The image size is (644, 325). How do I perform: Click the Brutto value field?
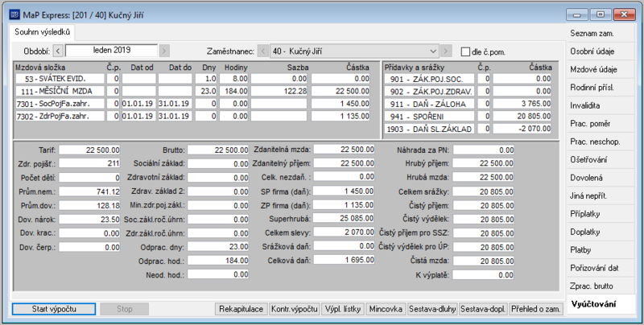(218, 150)
